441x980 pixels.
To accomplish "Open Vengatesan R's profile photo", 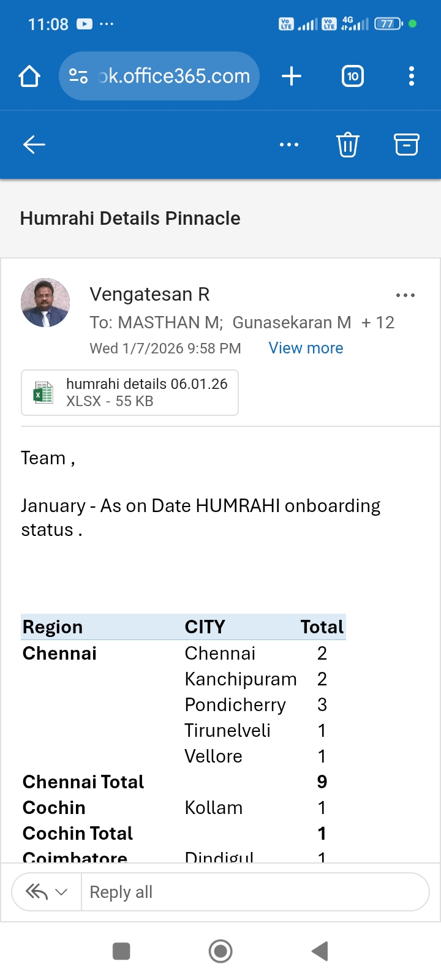I will click(x=45, y=303).
